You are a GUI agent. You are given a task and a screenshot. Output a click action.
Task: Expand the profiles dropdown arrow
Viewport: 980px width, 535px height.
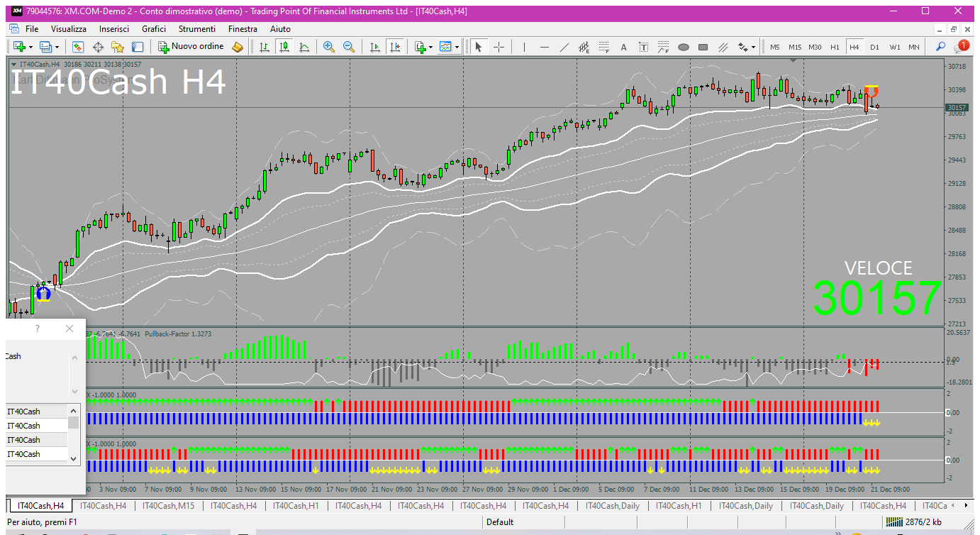click(x=57, y=47)
